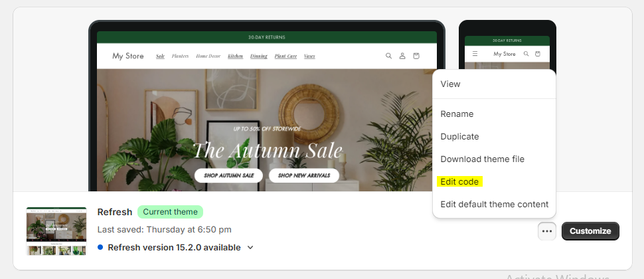Expand the Refresh version 15.2.0 available chevron
644x279 pixels.
tap(250, 247)
